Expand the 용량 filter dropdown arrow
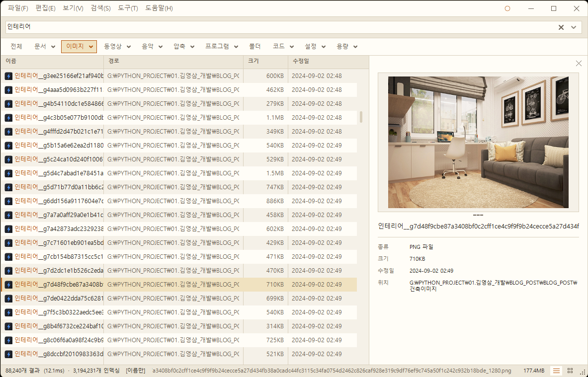Viewport: 588px width, 377px height. click(355, 47)
